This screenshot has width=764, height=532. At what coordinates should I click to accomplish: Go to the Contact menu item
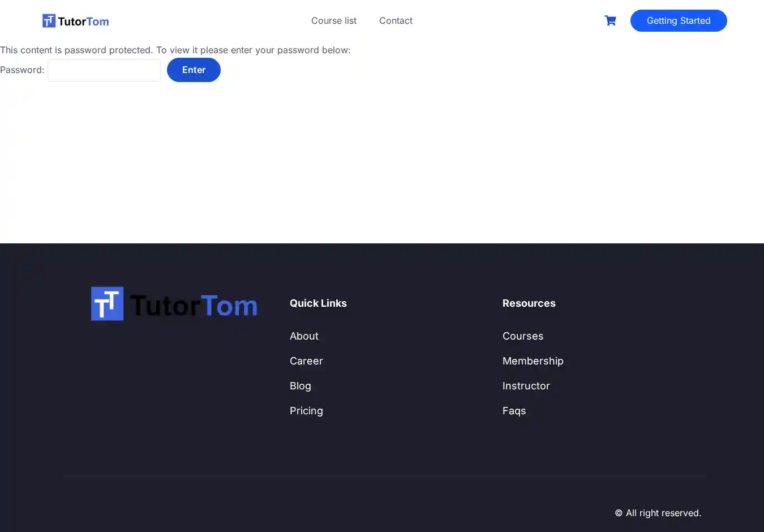coord(396,21)
